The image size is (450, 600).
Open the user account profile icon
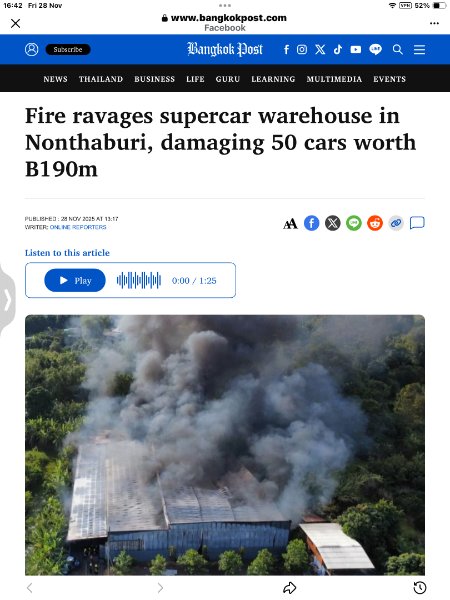coord(31,49)
